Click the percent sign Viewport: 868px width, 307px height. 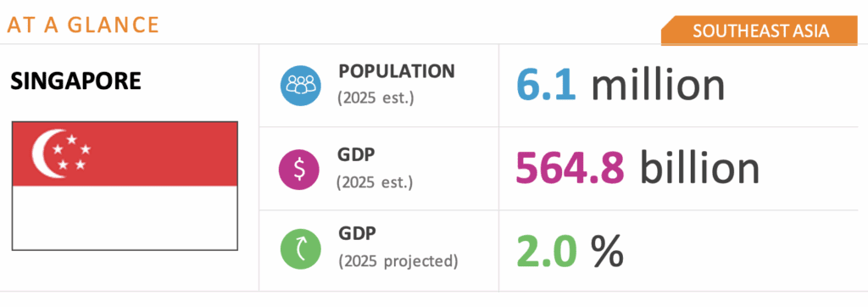(x=607, y=251)
